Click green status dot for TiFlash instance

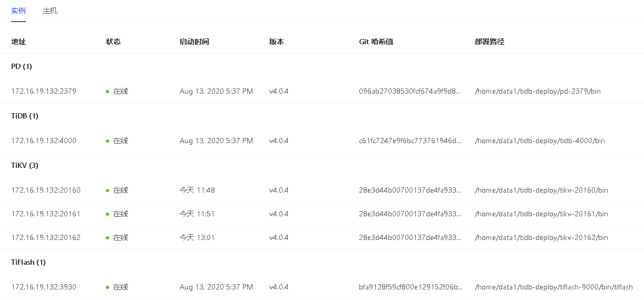point(108,287)
